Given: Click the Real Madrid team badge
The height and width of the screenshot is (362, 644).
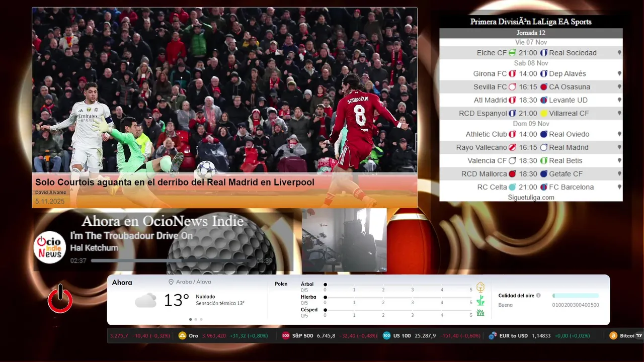Looking at the screenshot, I should coord(544,148).
